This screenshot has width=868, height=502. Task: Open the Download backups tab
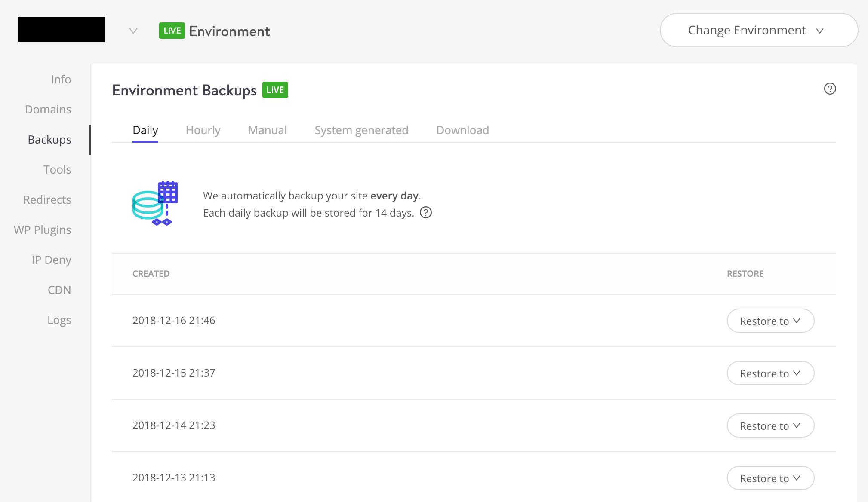(x=463, y=130)
